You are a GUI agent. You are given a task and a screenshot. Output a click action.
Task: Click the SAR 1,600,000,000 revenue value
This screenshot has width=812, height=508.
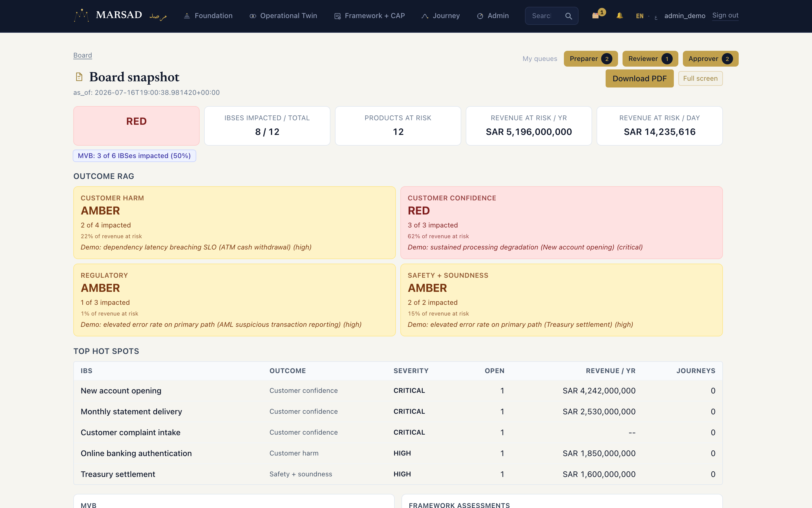click(x=599, y=474)
